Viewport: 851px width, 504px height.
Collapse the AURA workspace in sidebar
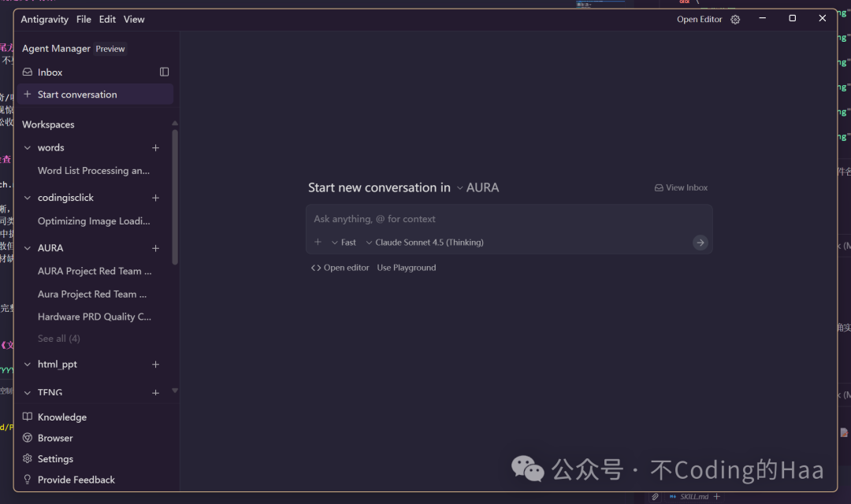[27, 248]
